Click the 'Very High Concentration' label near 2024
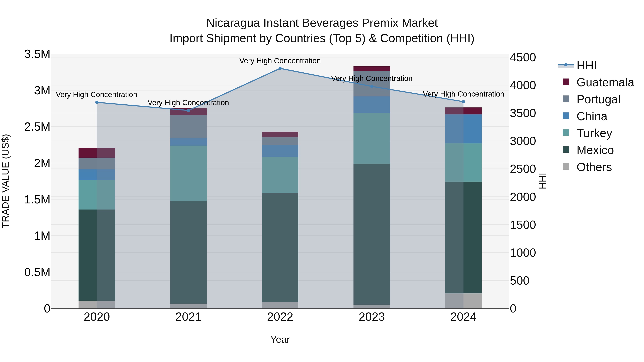The image size is (644, 362). point(464,94)
